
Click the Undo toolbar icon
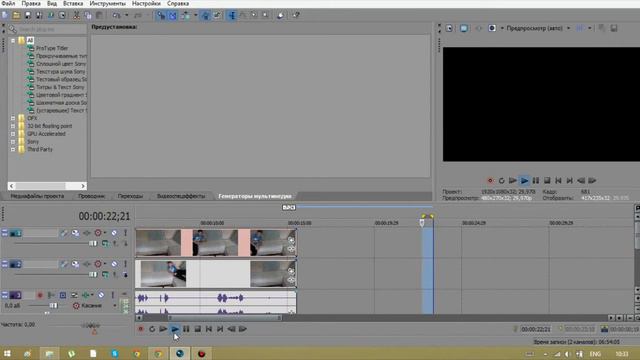coord(116,16)
